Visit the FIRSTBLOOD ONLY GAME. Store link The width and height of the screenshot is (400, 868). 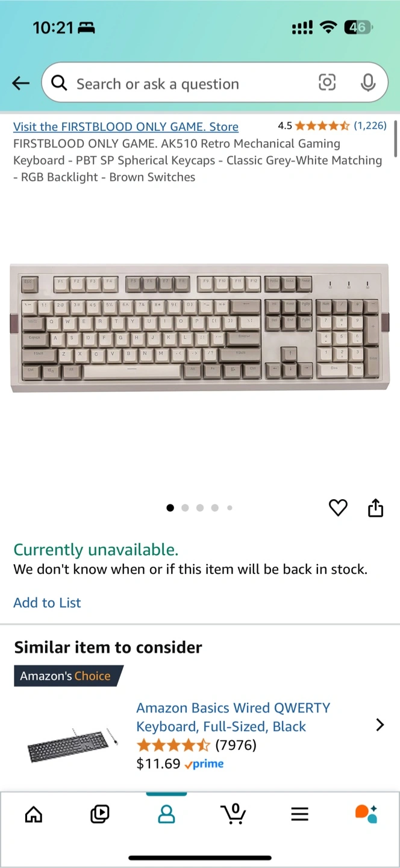point(126,127)
